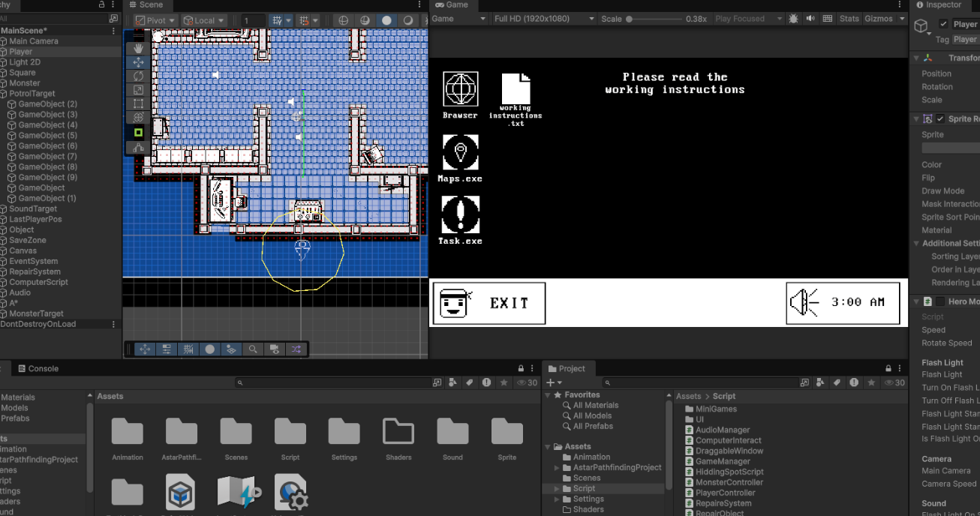Screen dimensions: 980x516
Task: Toggle Sprite Renderer component enabled checkbox
Action: pos(940,118)
